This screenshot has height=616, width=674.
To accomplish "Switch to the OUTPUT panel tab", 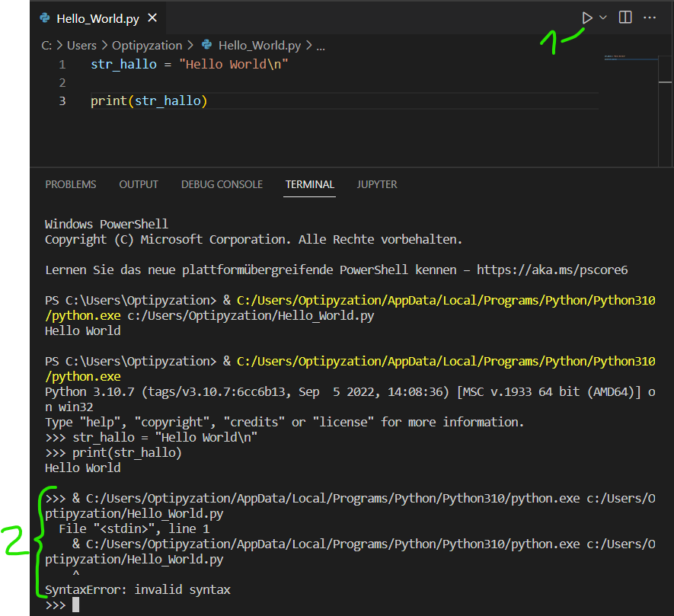I will 139,184.
